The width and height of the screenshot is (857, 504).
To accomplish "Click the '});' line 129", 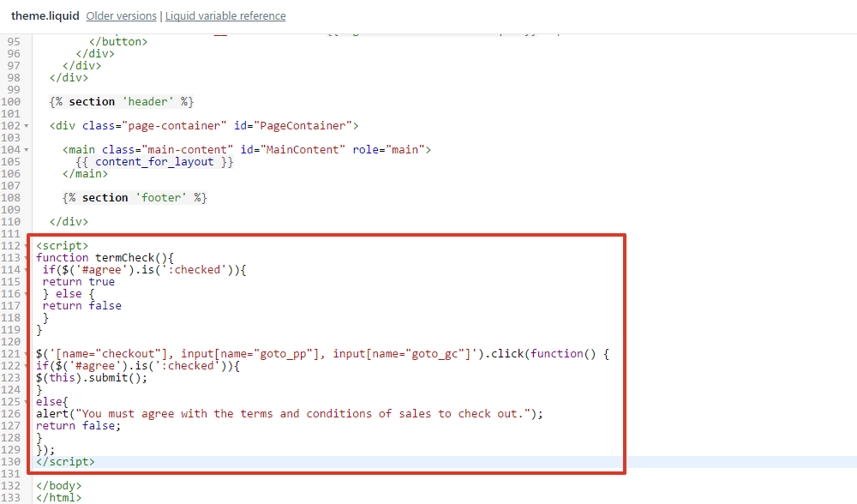I will (45, 450).
